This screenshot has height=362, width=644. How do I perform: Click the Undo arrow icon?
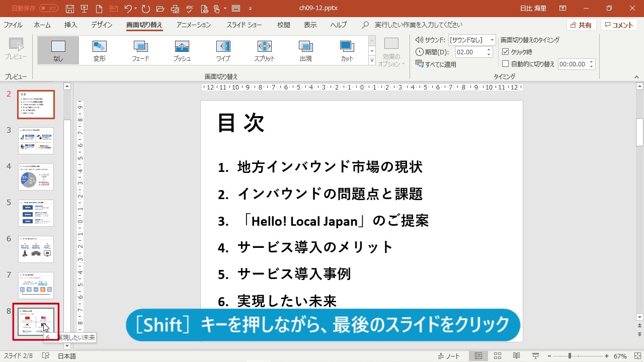point(128,9)
